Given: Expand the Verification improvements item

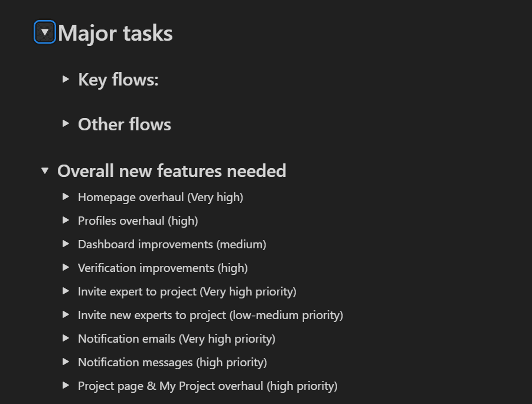Looking at the screenshot, I should pyautogui.click(x=66, y=267).
